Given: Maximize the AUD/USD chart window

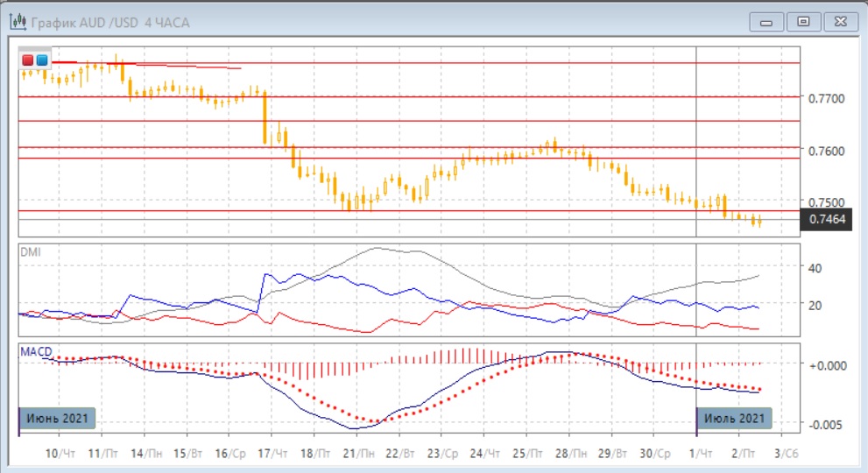Looking at the screenshot, I should tap(803, 22).
